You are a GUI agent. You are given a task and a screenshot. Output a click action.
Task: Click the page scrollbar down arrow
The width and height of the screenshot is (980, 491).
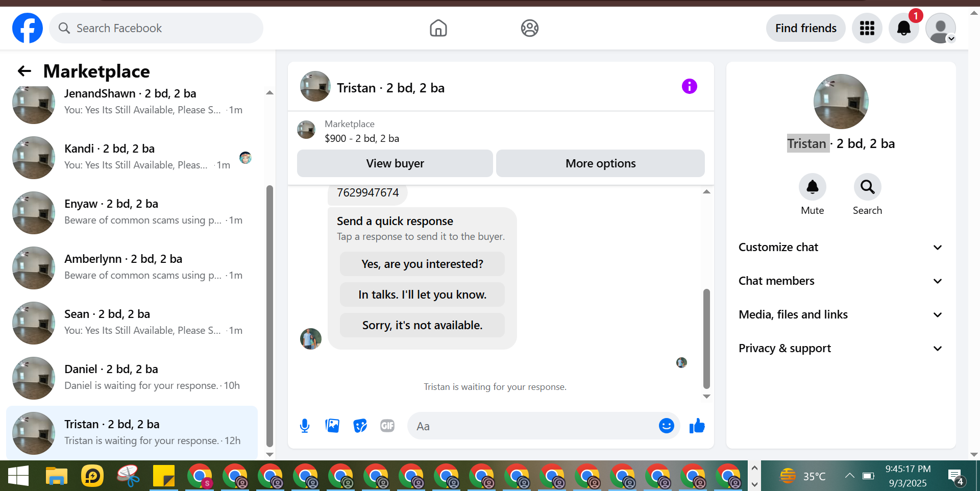point(974,454)
